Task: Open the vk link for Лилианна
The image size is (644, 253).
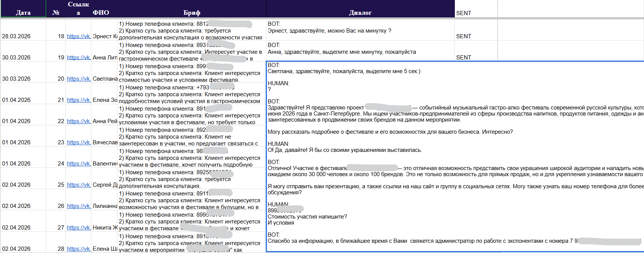Action: (x=79, y=206)
